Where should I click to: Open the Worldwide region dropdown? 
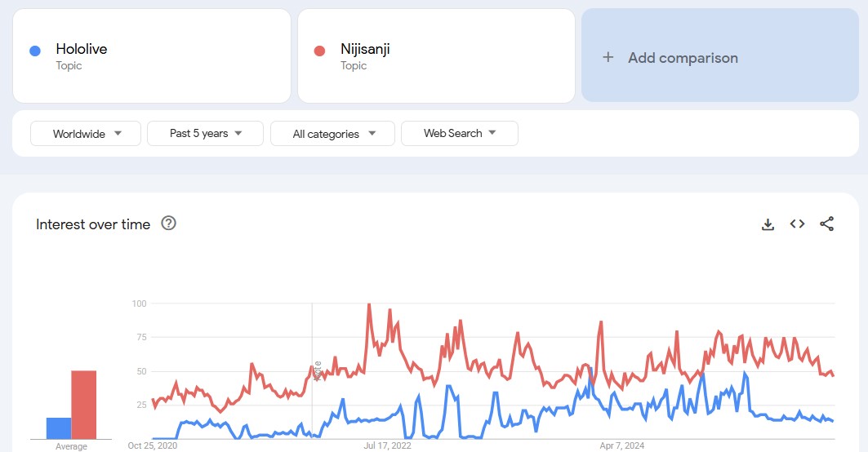coord(86,133)
